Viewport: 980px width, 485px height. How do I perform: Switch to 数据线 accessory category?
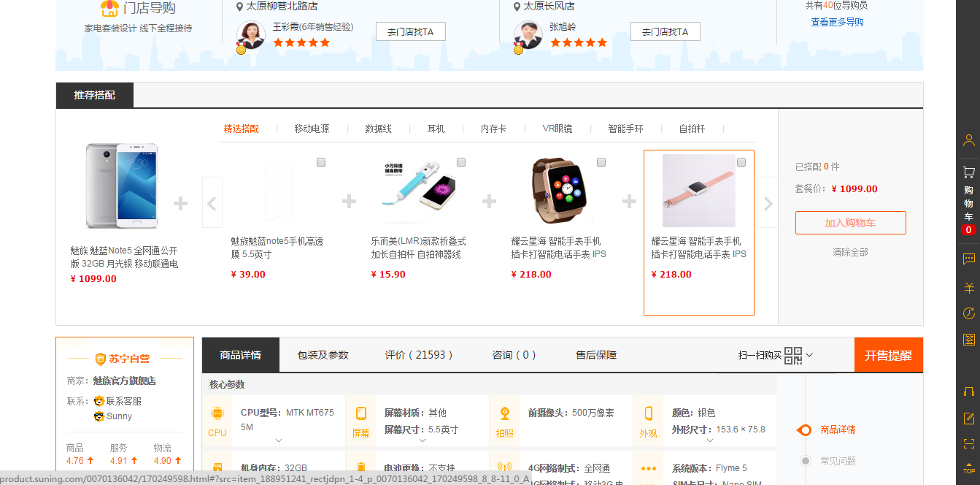pyautogui.click(x=378, y=129)
